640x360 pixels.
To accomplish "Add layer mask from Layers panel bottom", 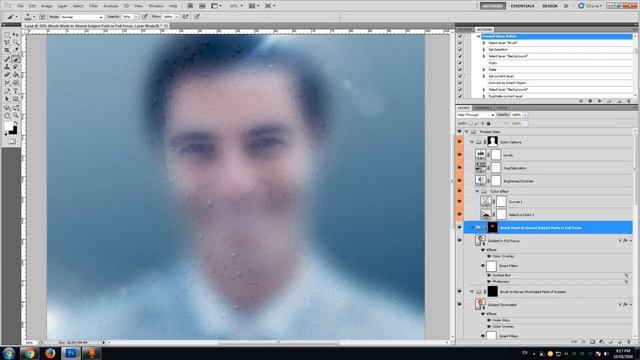I will [593, 342].
